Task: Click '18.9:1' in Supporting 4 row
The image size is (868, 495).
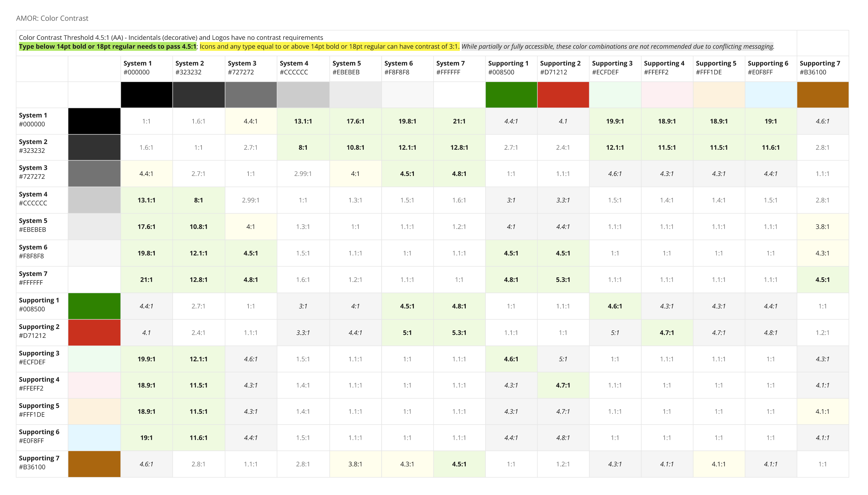Action: tap(146, 385)
